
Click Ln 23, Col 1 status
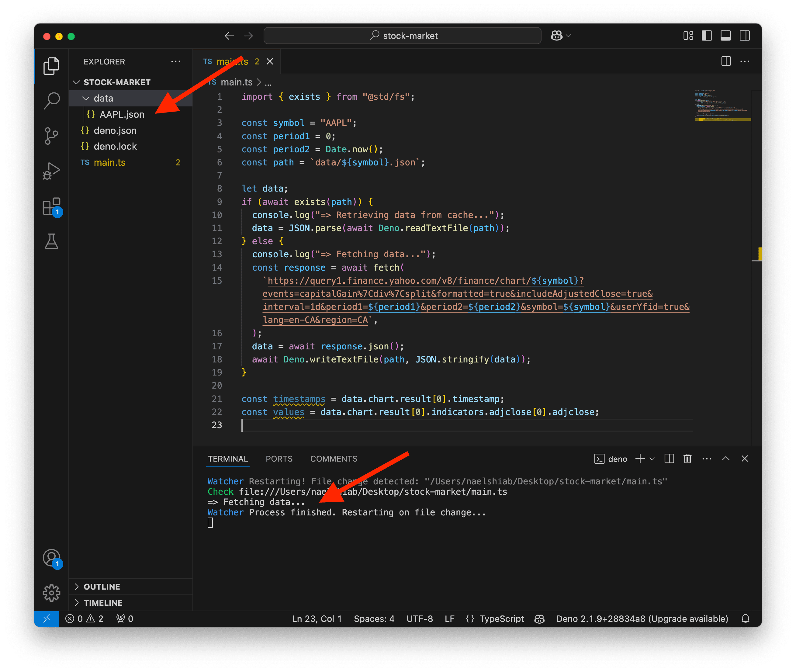click(317, 619)
